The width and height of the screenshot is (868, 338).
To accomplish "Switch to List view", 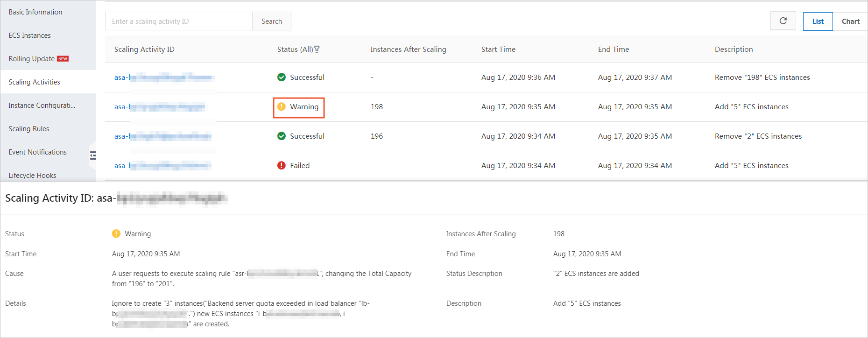I will pos(818,21).
